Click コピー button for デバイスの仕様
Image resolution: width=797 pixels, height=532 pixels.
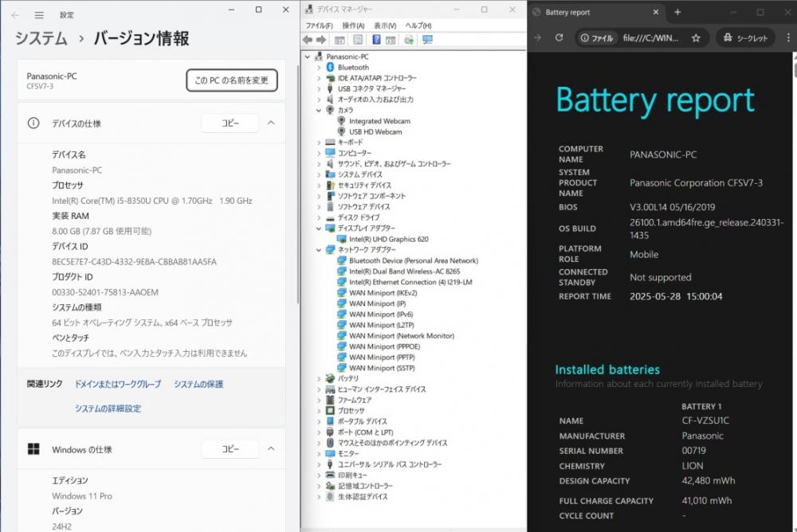(x=230, y=123)
